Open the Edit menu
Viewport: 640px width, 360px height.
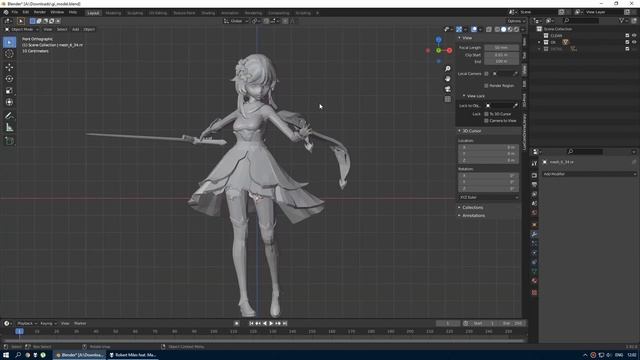click(26, 12)
